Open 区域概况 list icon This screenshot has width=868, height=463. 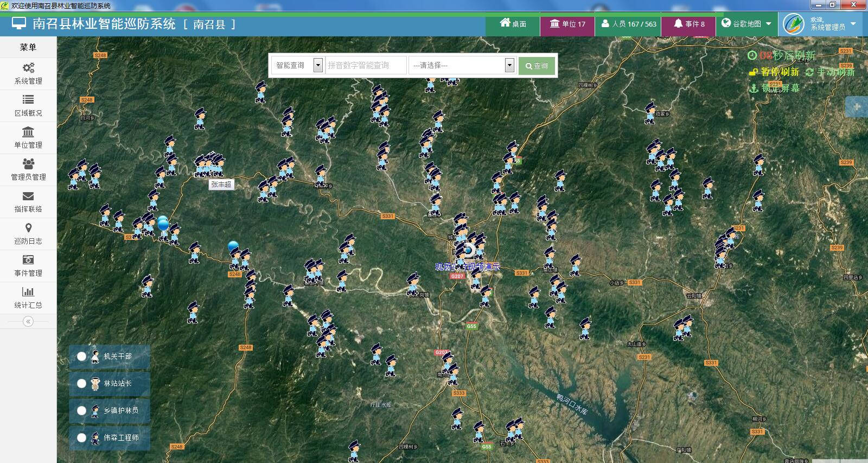pyautogui.click(x=28, y=100)
